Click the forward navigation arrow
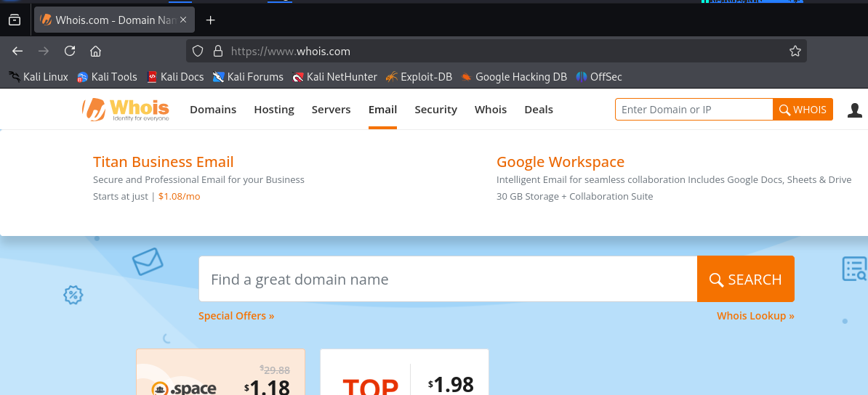868x395 pixels. 44,51
